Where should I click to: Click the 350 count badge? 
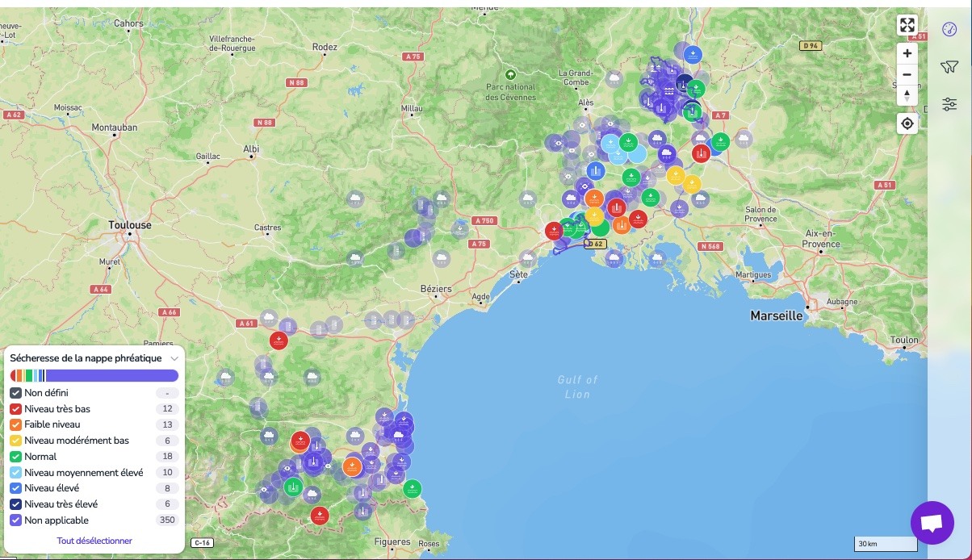167,520
